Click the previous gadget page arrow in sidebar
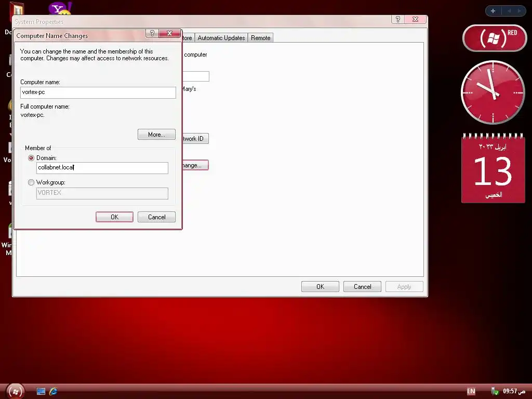 509,11
